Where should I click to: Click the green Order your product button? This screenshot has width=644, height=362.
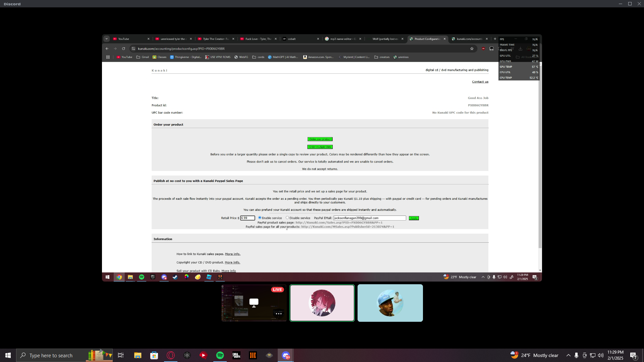point(320,139)
